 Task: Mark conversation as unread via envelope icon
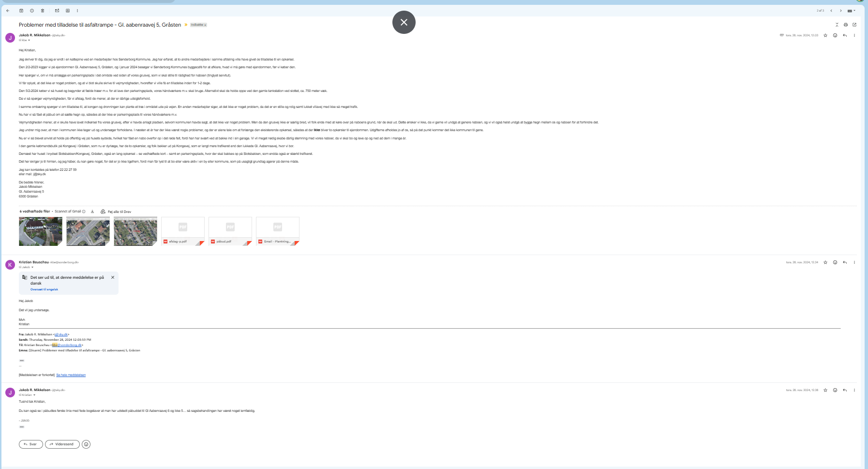coord(57,11)
